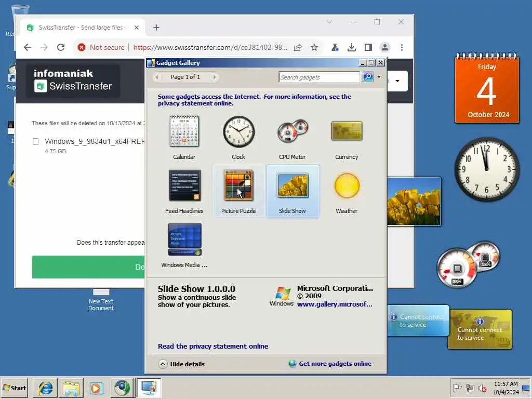Screen dimensions: 532x399
Task: Collapse details with Hide details button
Action: (181, 364)
